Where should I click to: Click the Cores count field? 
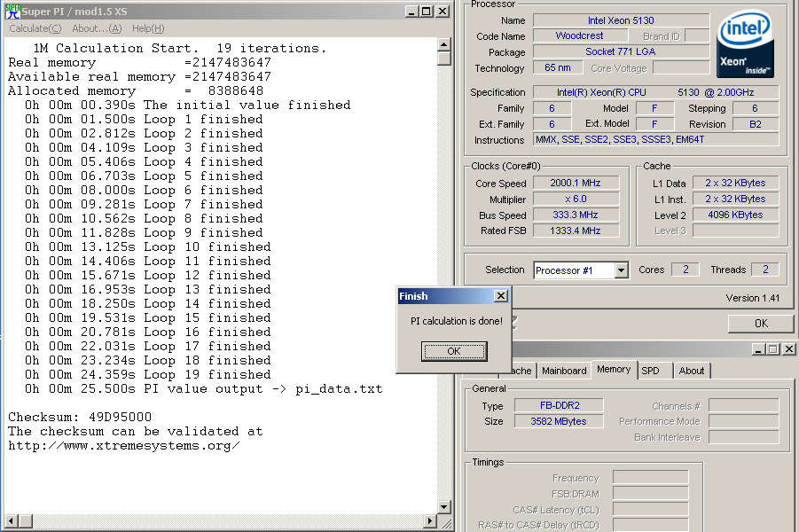(x=685, y=270)
